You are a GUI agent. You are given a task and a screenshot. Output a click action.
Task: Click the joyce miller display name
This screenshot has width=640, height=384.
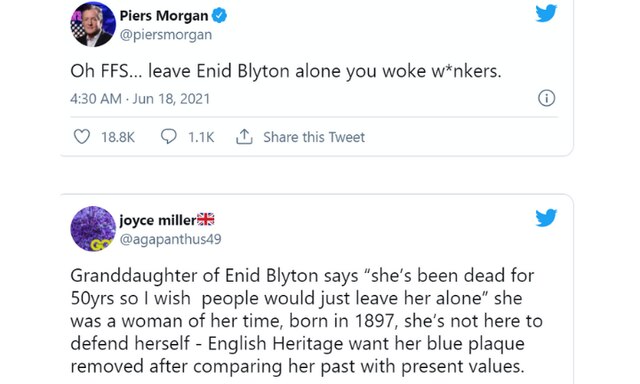(158, 220)
